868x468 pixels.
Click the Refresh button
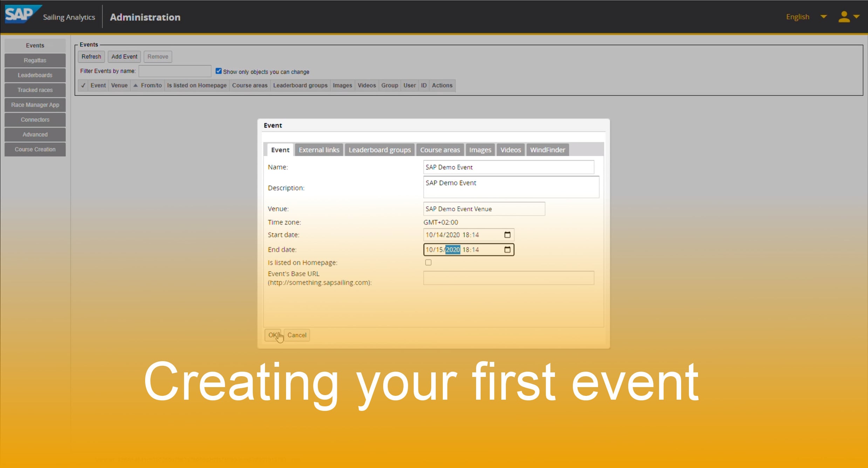tap(91, 56)
